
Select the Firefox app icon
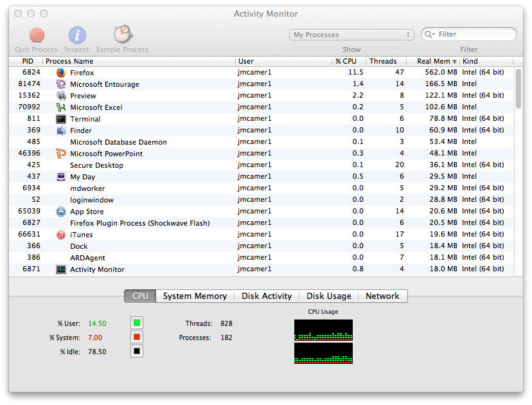click(61, 73)
